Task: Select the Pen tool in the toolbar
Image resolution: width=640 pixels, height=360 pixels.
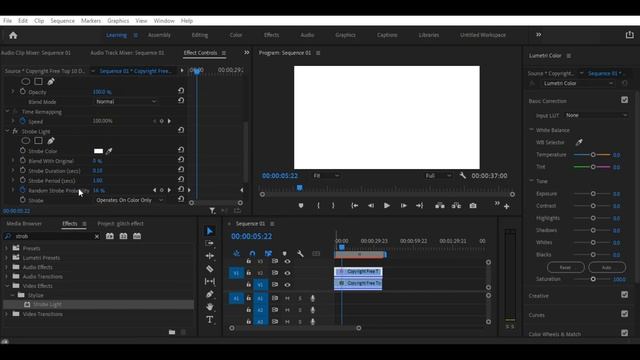Action: (x=209, y=294)
